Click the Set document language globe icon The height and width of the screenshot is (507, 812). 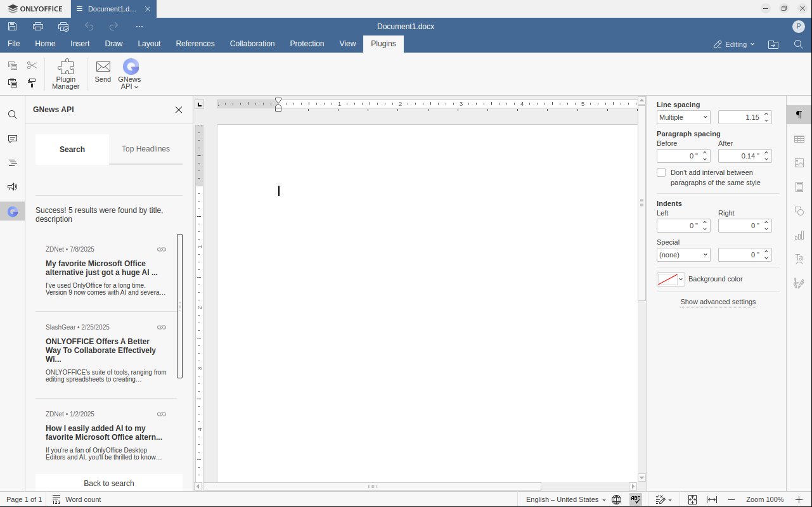(x=616, y=499)
